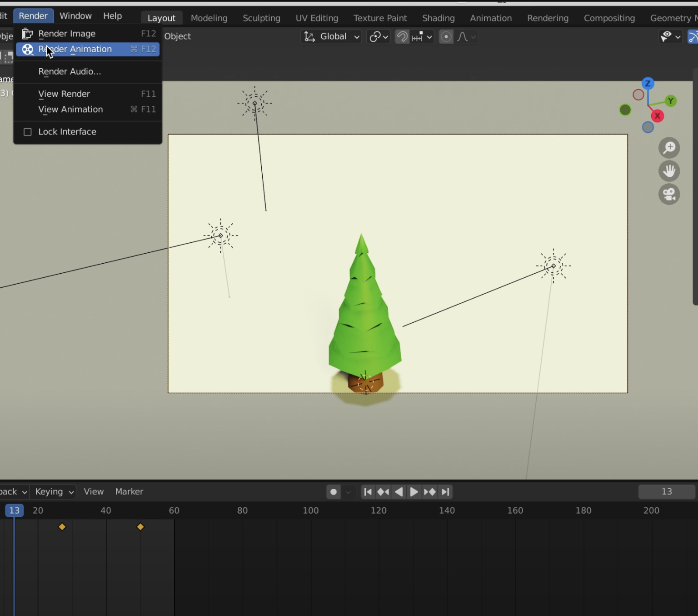Toggle proportional editing on
The image size is (698, 616).
(x=446, y=37)
